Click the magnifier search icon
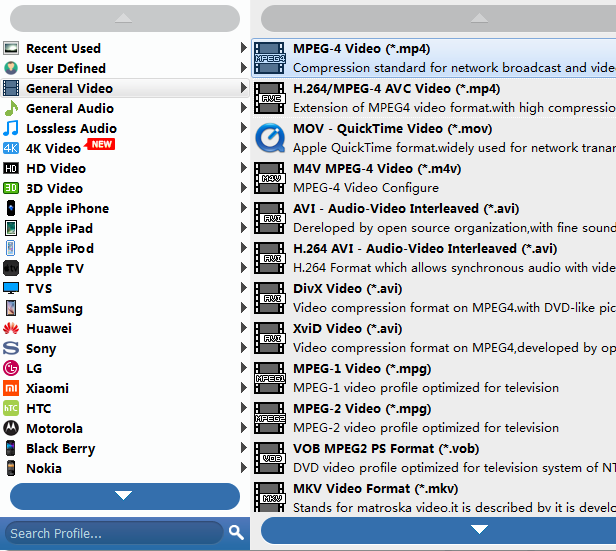 [236, 532]
